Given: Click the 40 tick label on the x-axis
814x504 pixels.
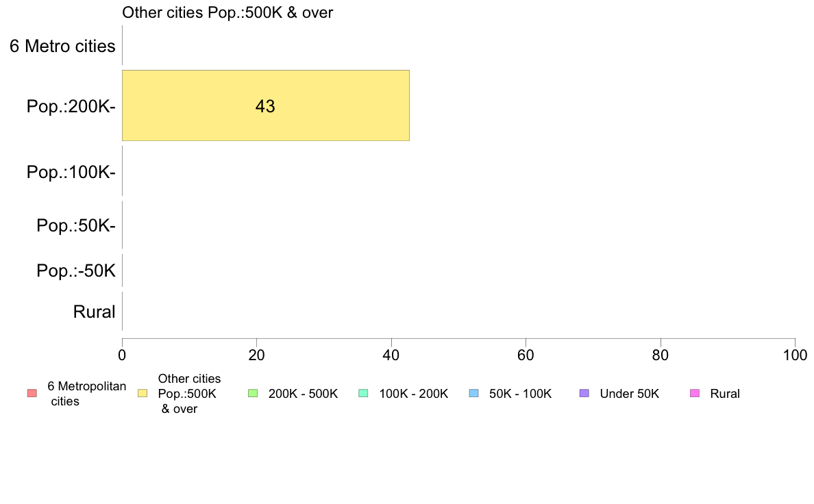Looking at the screenshot, I should [391, 355].
